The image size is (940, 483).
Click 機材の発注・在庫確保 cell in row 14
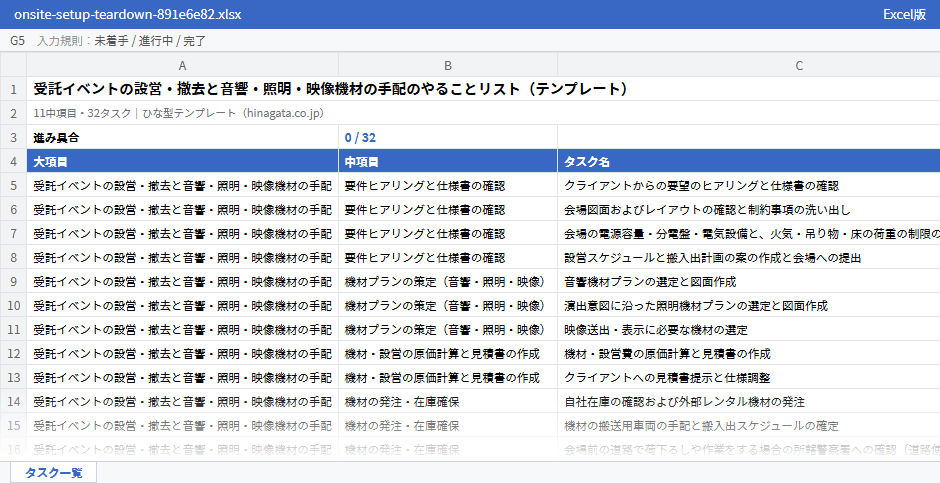tap(448, 402)
